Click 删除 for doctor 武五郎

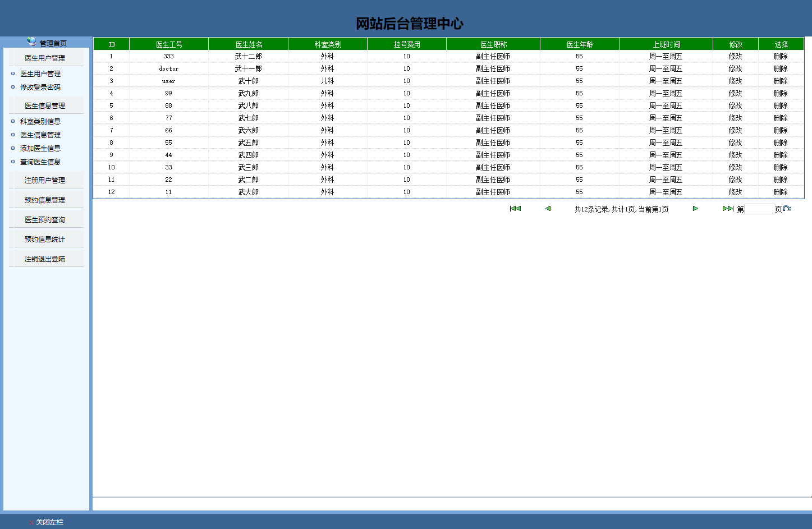(781, 142)
